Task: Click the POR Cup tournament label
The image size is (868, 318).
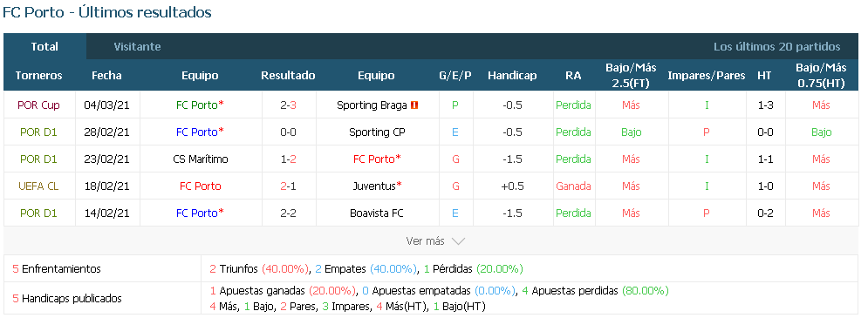Action: click(x=38, y=105)
